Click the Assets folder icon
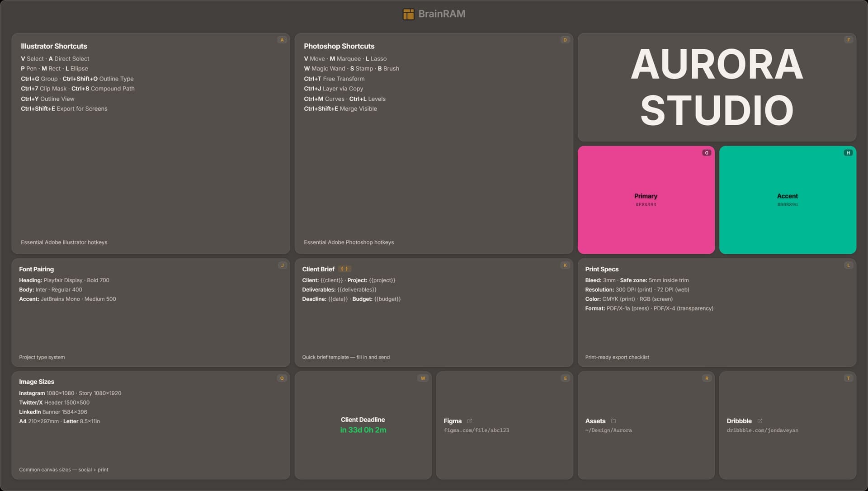The width and height of the screenshot is (868, 491). [x=613, y=421]
